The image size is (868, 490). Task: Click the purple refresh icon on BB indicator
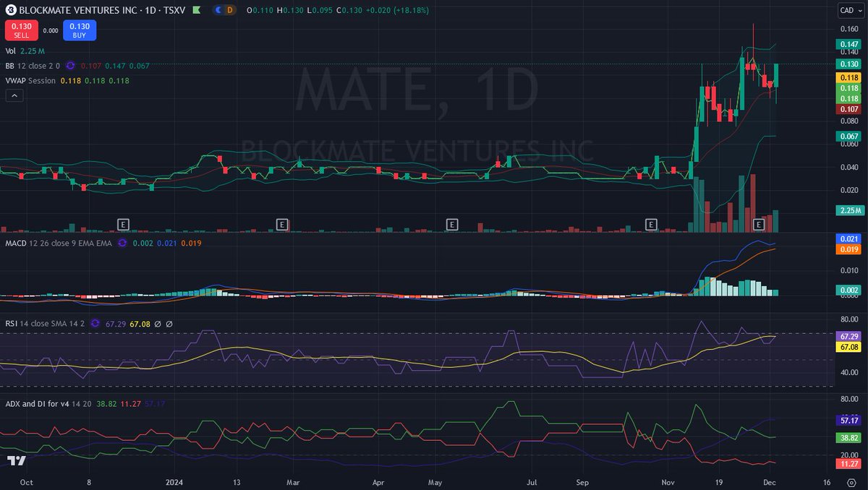pyautogui.click(x=70, y=66)
